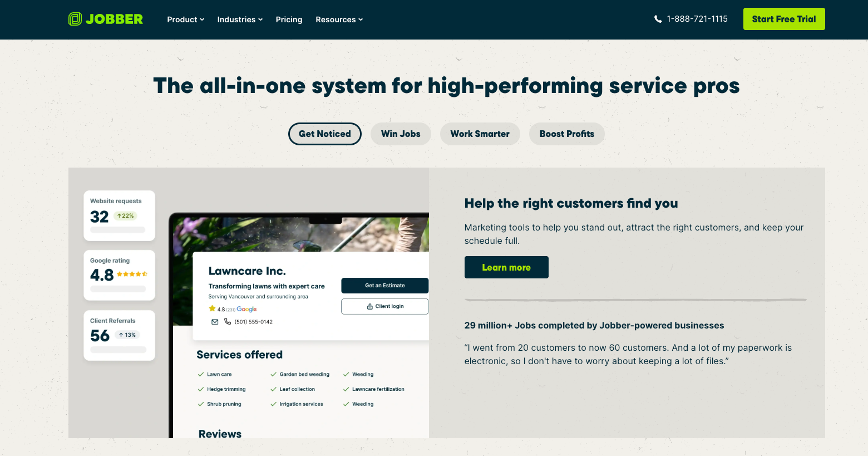
Task: Click the phone icon beside (501) 555-0142
Action: coord(228,321)
